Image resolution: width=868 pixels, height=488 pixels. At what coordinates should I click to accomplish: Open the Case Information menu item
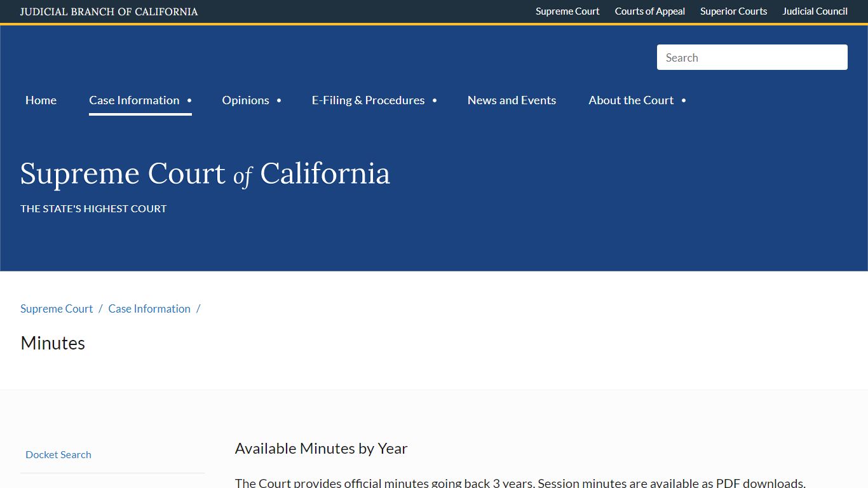[134, 100]
